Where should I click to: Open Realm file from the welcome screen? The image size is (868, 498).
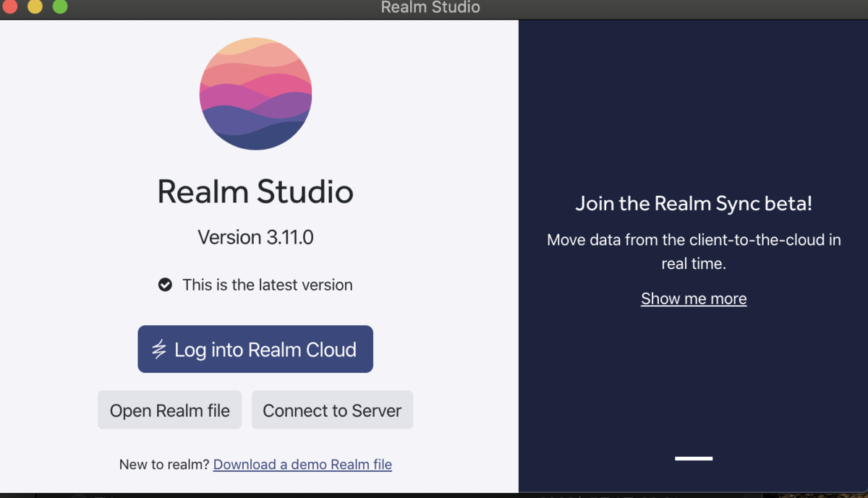click(169, 410)
